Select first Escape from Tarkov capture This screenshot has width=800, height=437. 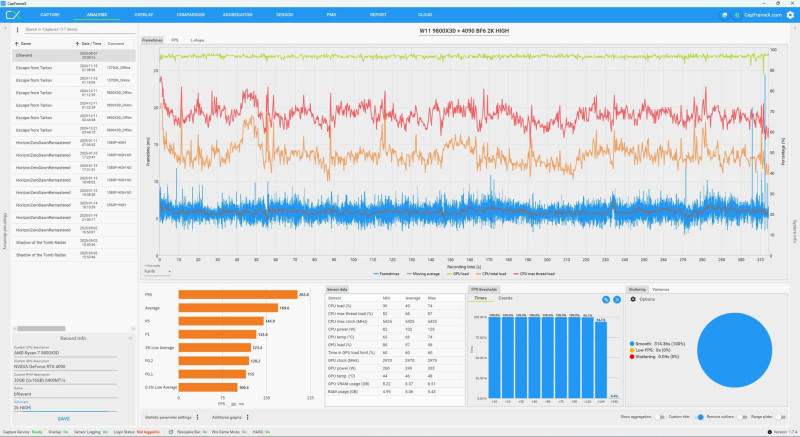click(x=74, y=68)
